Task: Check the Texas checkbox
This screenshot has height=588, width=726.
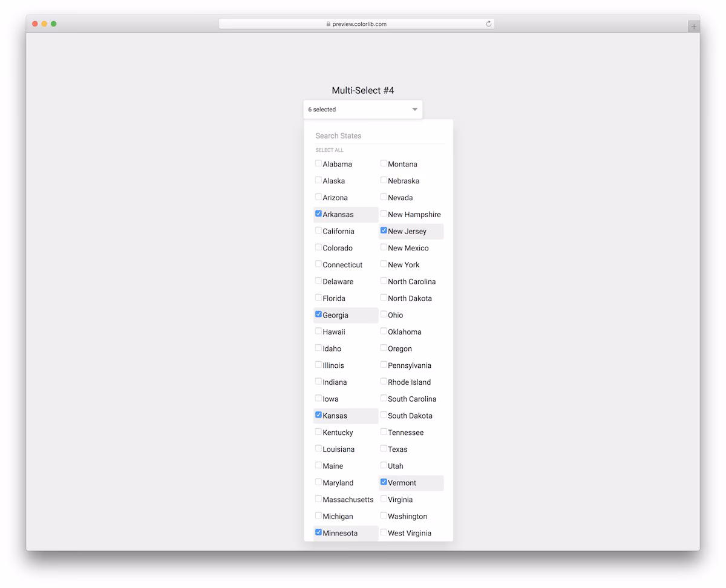Action: [x=384, y=449]
